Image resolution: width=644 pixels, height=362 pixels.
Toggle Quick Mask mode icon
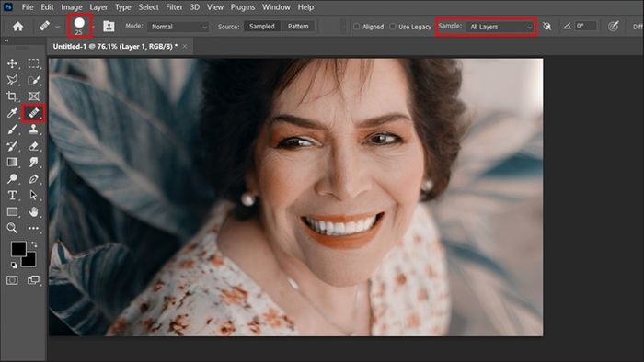(x=12, y=280)
